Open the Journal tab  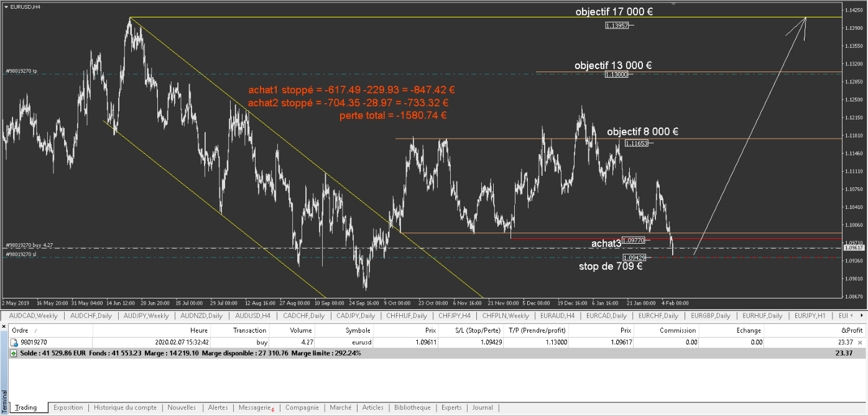click(482, 407)
